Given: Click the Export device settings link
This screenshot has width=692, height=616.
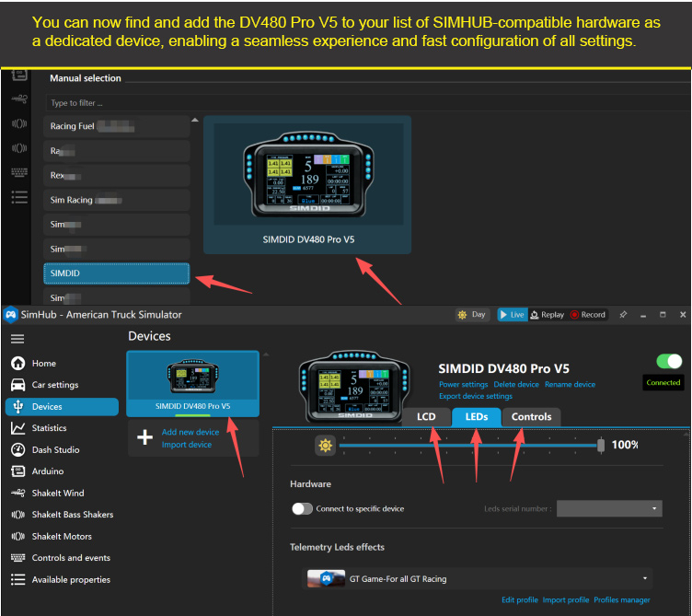Looking at the screenshot, I should (x=475, y=396).
